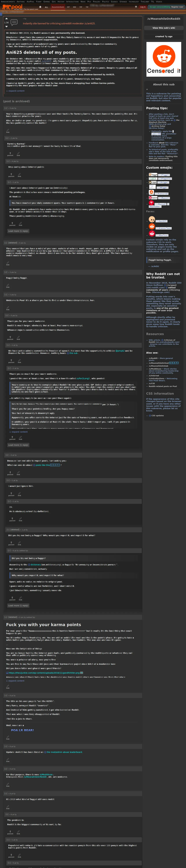Open 'View this sub's wiki'

[x=164, y=28]
